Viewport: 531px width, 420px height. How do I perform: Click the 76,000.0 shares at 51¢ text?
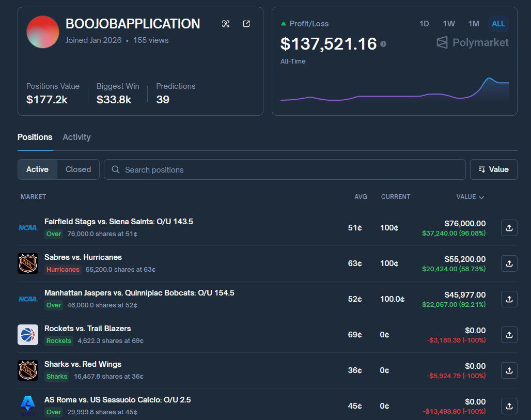(102, 234)
